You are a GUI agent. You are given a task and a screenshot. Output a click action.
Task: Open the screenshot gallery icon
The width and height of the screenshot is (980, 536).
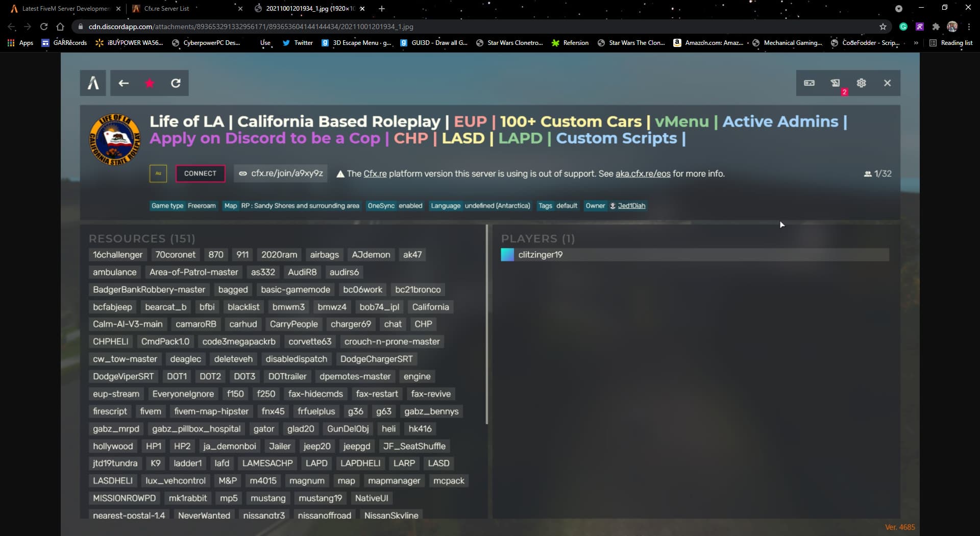[810, 83]
